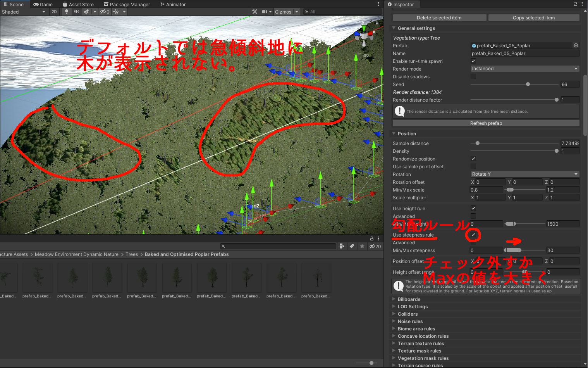Toggle Disable shadows checkbox
This screenshot has height=368, width=588.
(x=473, y=76)
